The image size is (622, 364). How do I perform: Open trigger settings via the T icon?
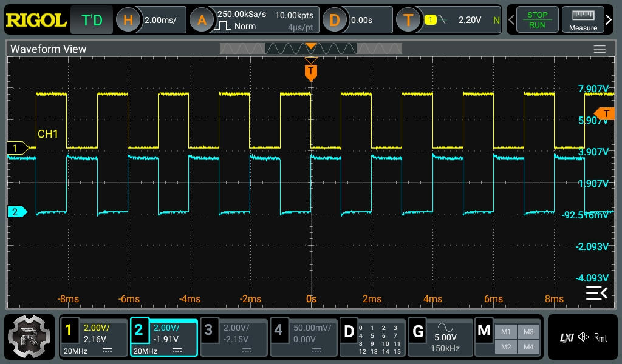point(408,20)
